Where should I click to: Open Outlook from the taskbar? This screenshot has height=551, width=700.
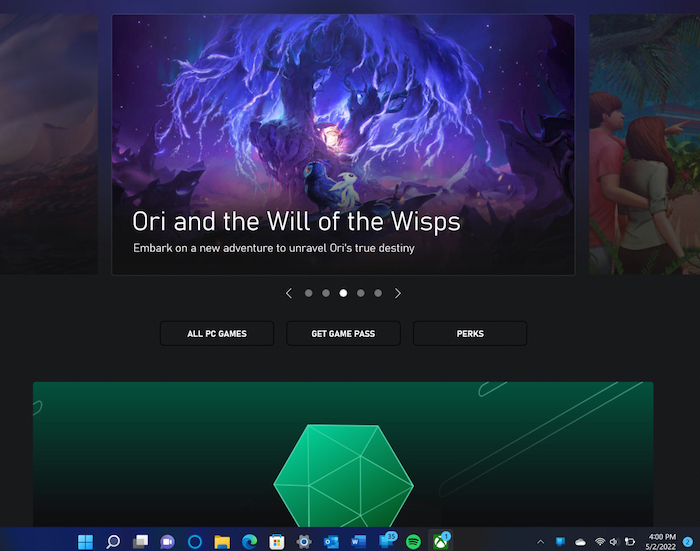pyautogui.click(x=331, y=542)
